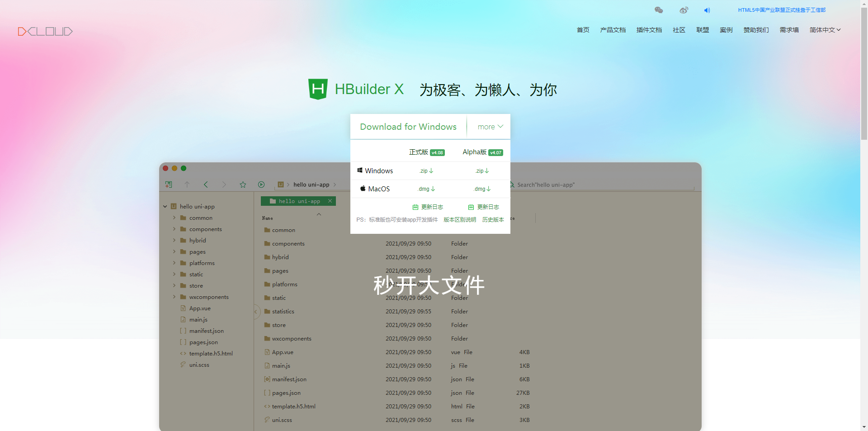Image resolution: width=868 pixels, height=431 pixels.
Task: Collapse the sidebar with the splitter arrow
Action: point(256,312)
